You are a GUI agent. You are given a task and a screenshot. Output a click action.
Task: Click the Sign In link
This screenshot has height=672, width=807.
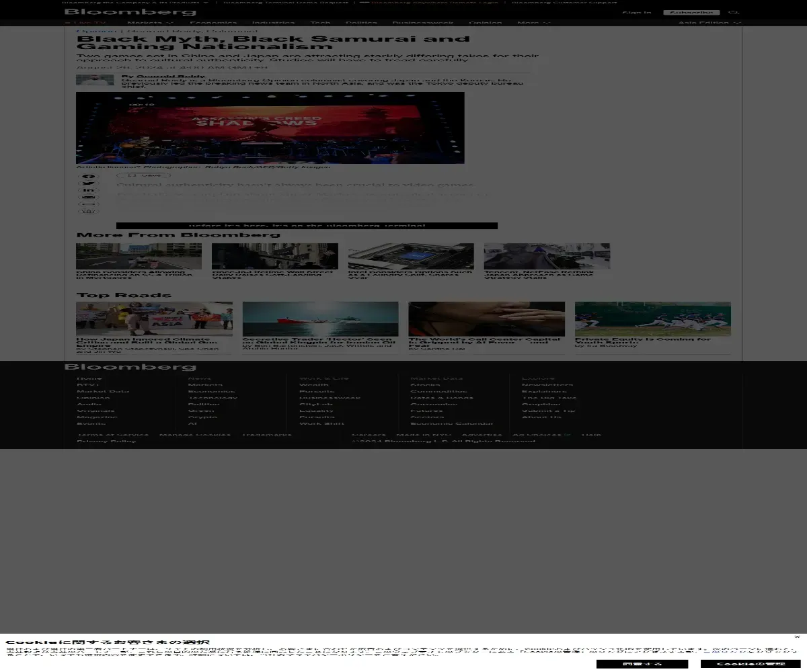[x=636, y=13]
